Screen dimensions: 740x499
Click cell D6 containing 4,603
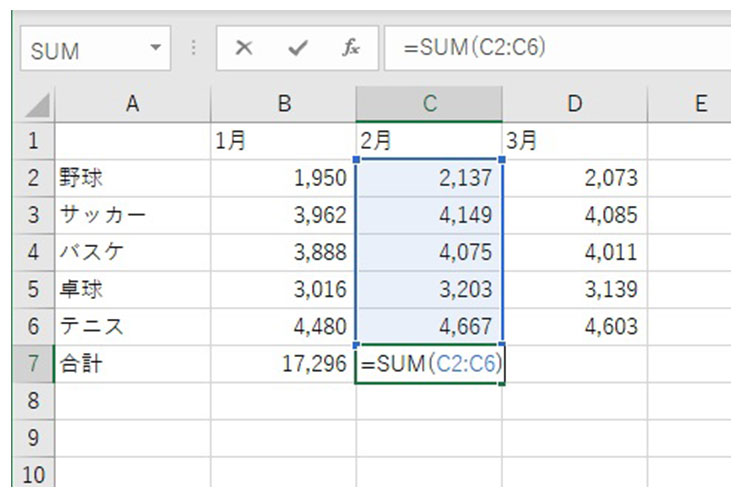click(574, 328)
